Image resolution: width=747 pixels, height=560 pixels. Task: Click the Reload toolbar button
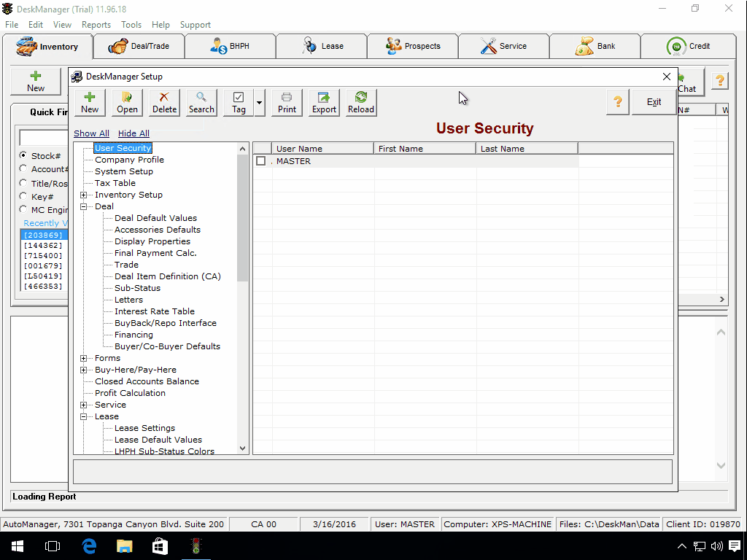(x=361, y=102)
